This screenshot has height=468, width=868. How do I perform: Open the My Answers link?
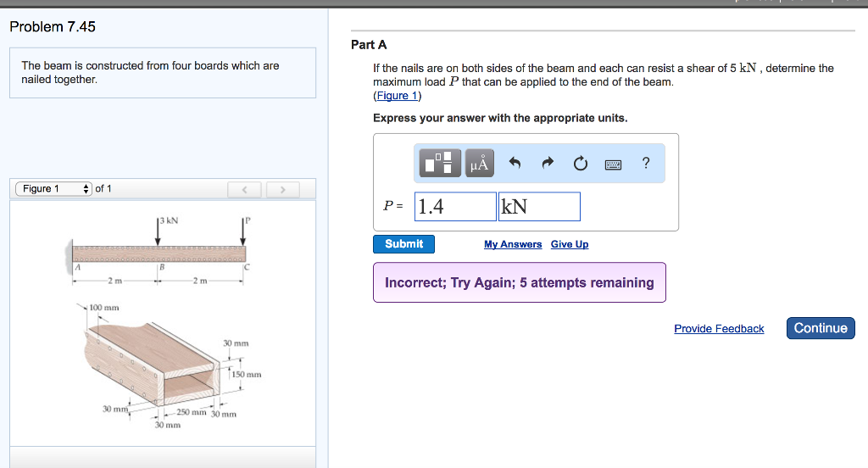pyautogui.click(x=513, y=244)
